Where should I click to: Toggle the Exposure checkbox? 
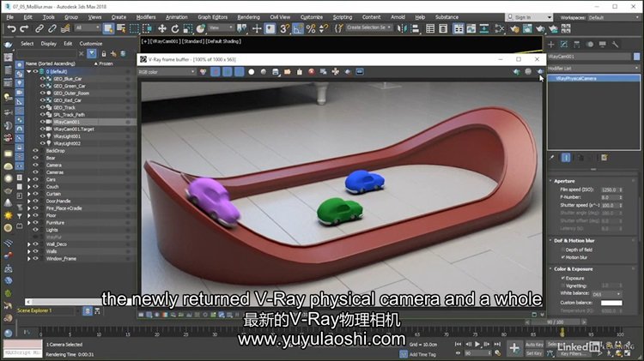tap(562, 278)
